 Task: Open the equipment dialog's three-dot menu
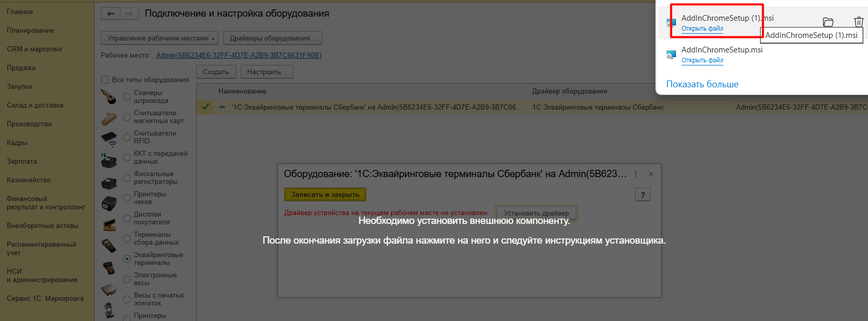pyautogui.click(x=636, y=175)
